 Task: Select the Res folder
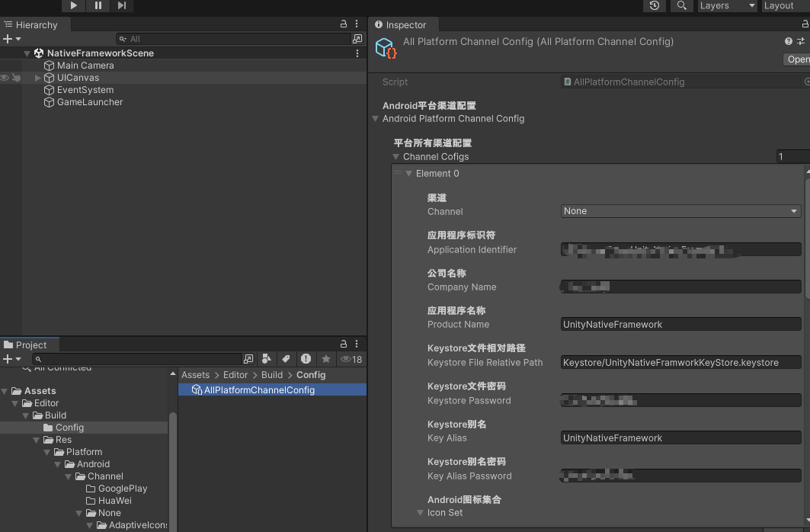click(x=63, y=440)
